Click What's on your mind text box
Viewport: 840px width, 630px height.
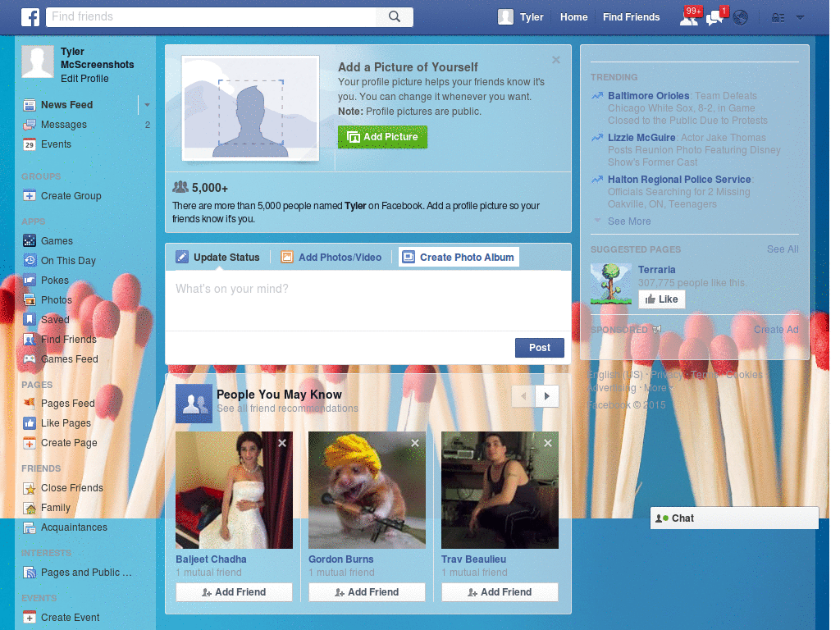(368, 300)
